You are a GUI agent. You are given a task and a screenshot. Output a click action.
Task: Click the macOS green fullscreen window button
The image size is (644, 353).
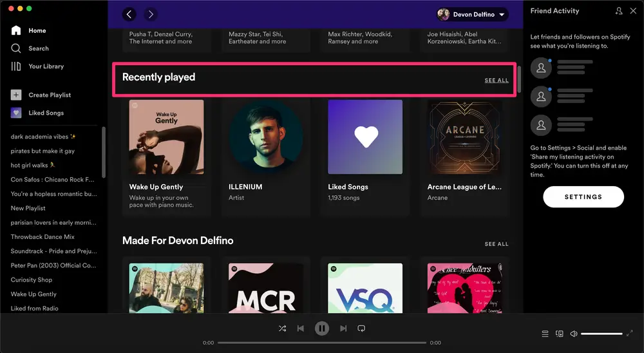click(x=29, y=8)
